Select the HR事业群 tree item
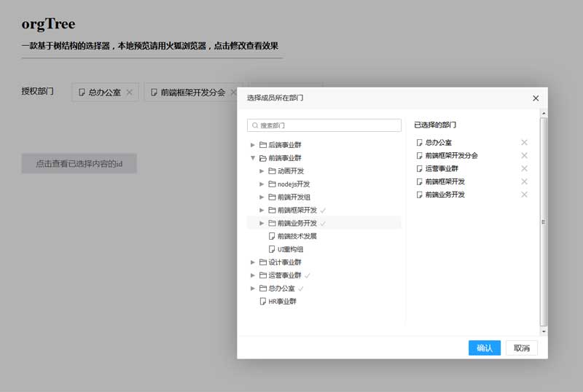The image size is (583, 392). [x=282, y=301]
